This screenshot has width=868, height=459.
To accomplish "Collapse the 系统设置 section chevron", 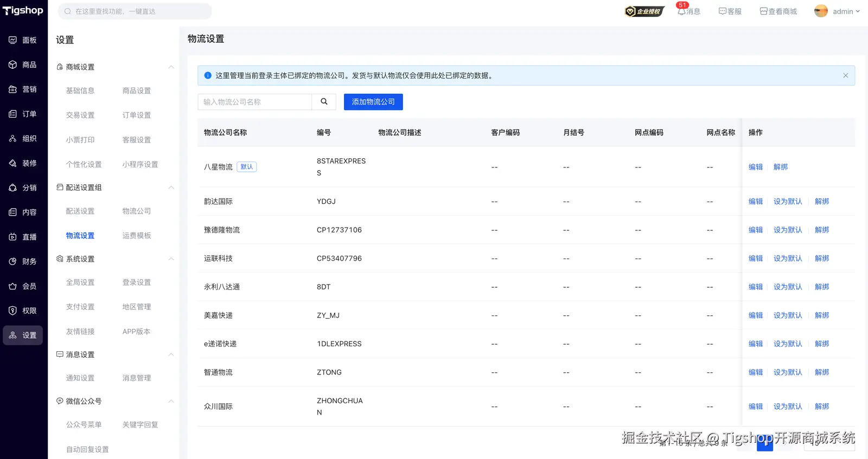I will click(x=171, y=259).
